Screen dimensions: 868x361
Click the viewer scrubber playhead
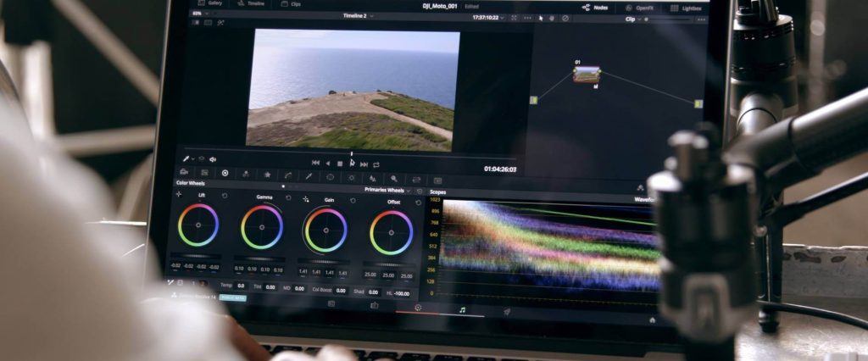pos(352,153)
